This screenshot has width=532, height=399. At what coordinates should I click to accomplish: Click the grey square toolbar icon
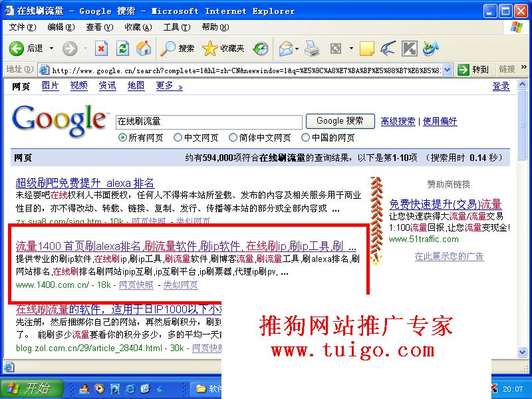[336, 49]
